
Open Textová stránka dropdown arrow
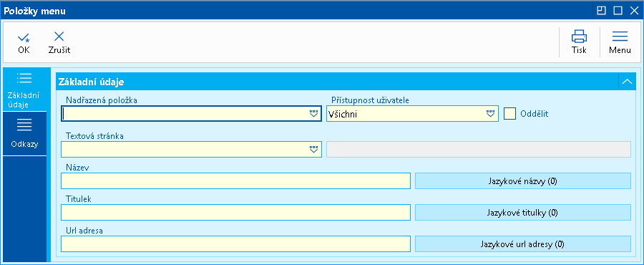(314, 150)
